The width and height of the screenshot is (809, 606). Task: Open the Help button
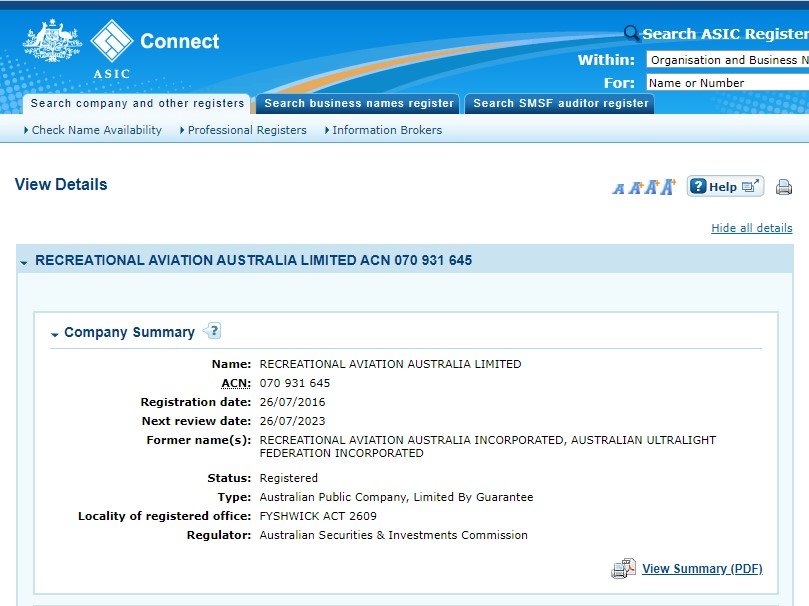[725, 187]
